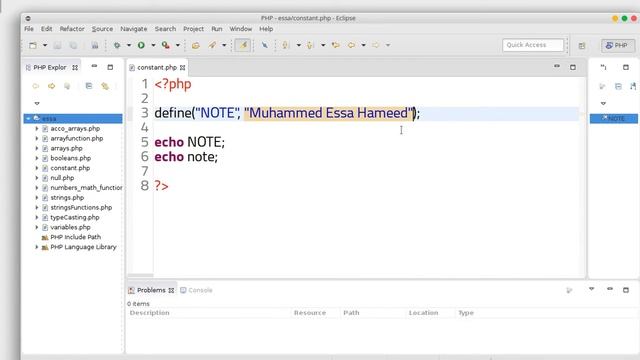Click the Previous Annotation icon

point(310,45)
